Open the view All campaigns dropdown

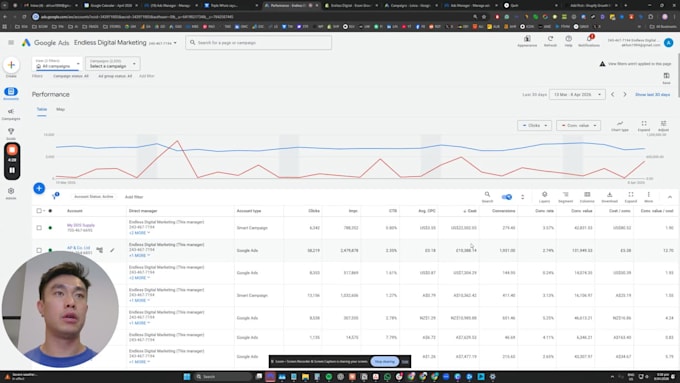57,64
